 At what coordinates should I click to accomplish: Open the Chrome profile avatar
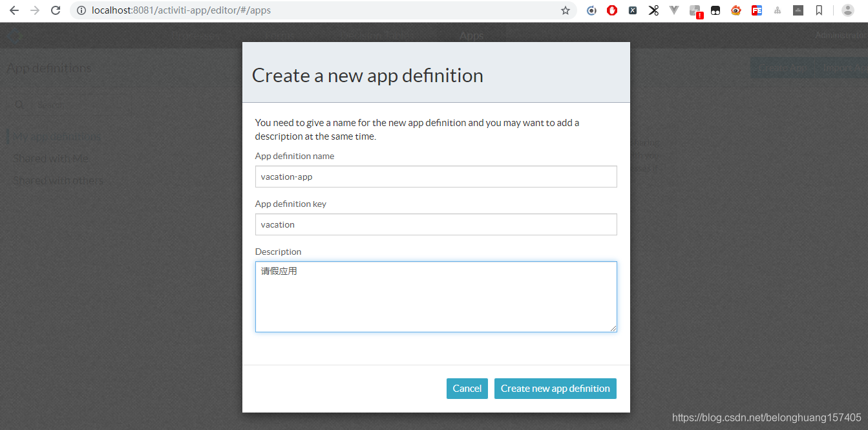click(848, 10)
